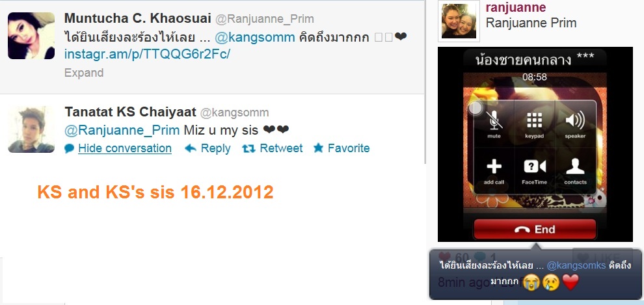End the call with the red End button
The height and width of the screenshot is (305, 644).
coord(535,229)
